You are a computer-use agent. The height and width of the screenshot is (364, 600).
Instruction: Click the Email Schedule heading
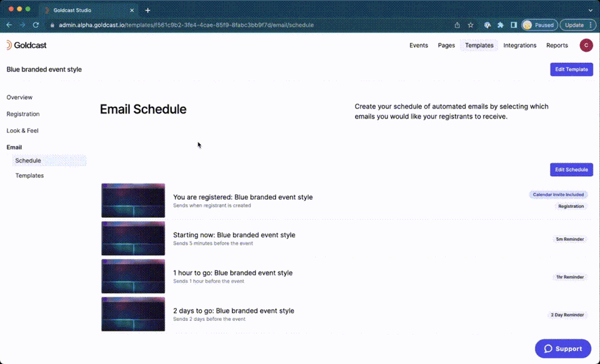[143, 109]
